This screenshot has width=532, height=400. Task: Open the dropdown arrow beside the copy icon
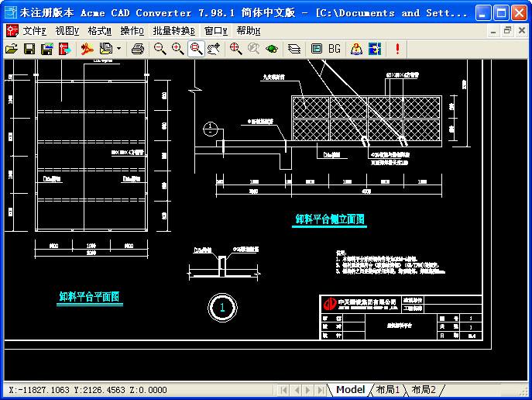click(x=118, y=49)
